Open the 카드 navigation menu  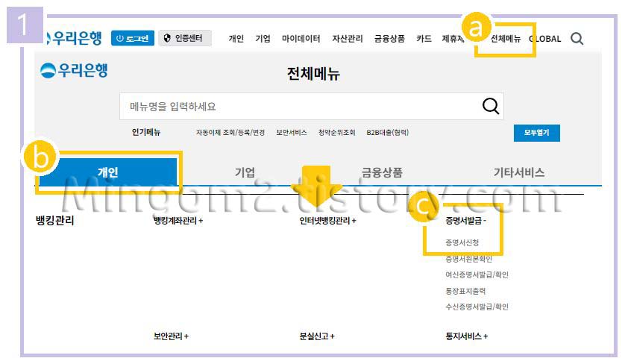coord(424,39)
